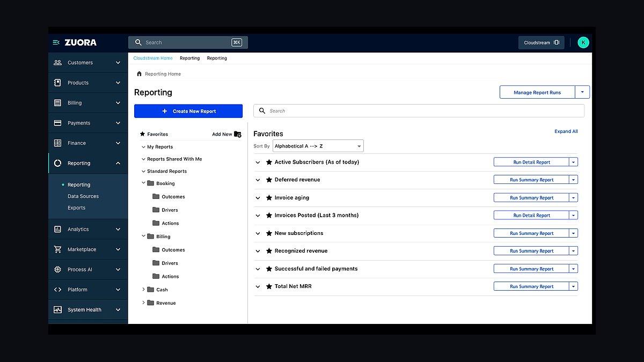Open the Data Sources submenu item
The width and height of the screenshot is (644, 362).
point(83,196)
